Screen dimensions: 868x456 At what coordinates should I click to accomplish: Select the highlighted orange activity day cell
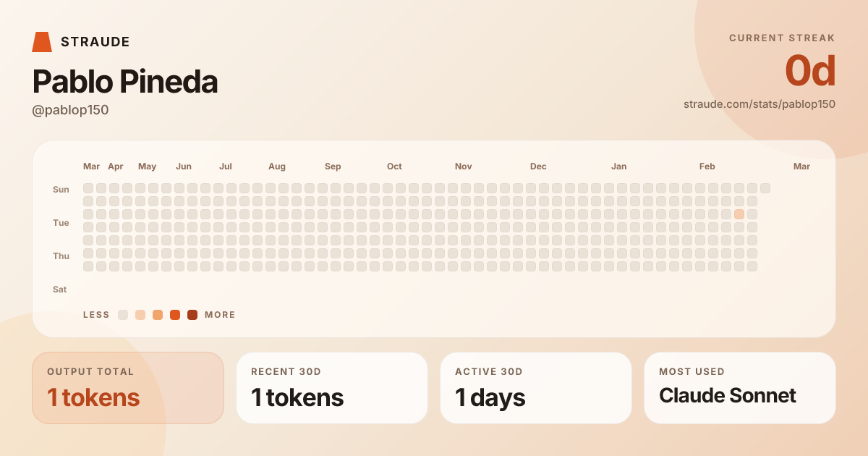click(x=739, y=214)
